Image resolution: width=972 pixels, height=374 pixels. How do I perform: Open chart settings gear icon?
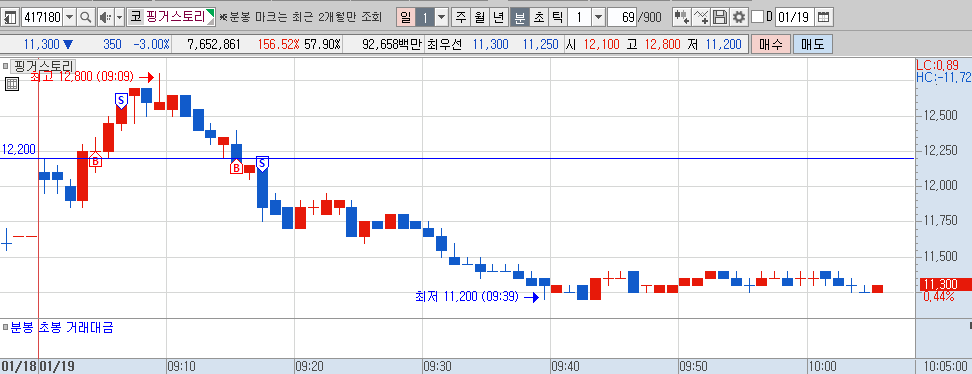[738, 17]
